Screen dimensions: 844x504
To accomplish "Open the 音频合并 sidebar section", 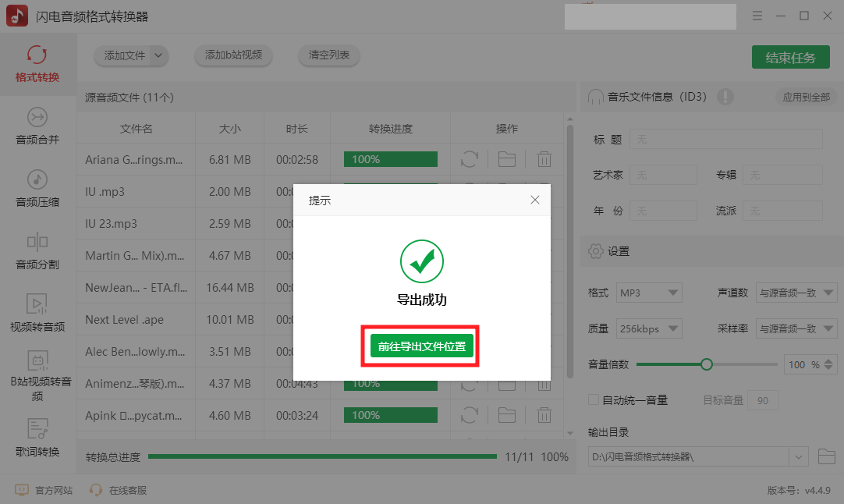I will [37, 126].
